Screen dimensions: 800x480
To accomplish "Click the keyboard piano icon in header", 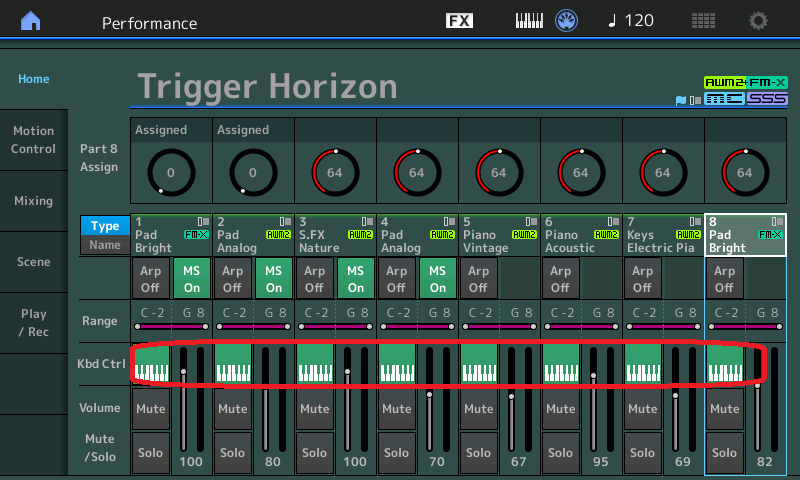I will [528, 21].
